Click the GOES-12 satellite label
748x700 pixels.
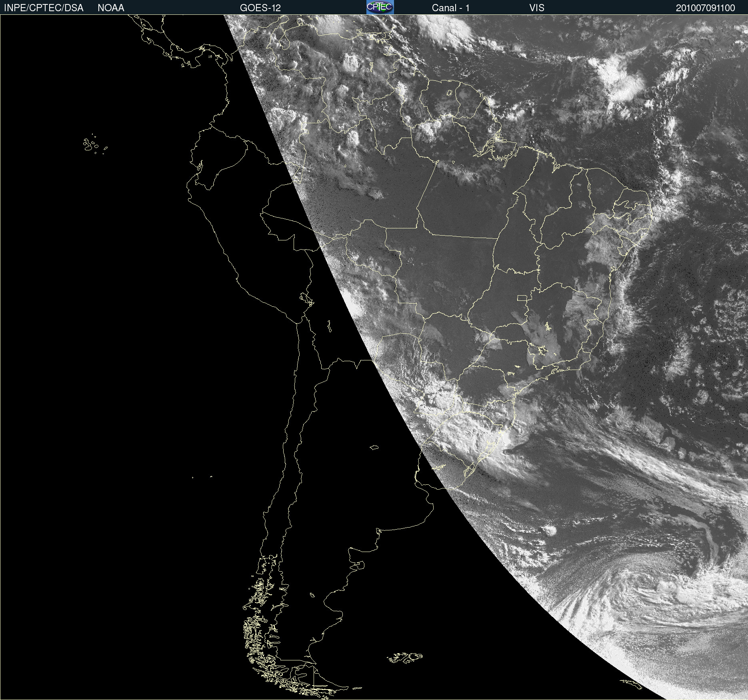[260, 8]
